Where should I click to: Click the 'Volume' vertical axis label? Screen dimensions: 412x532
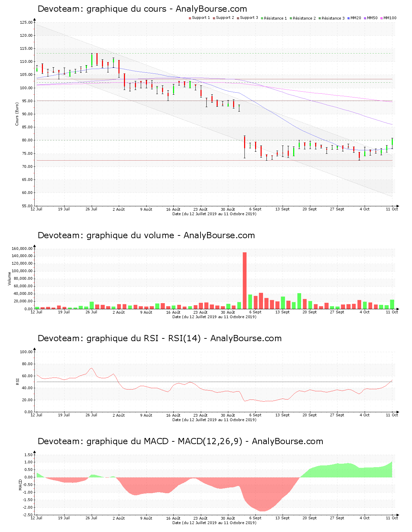tap(10, 279)
